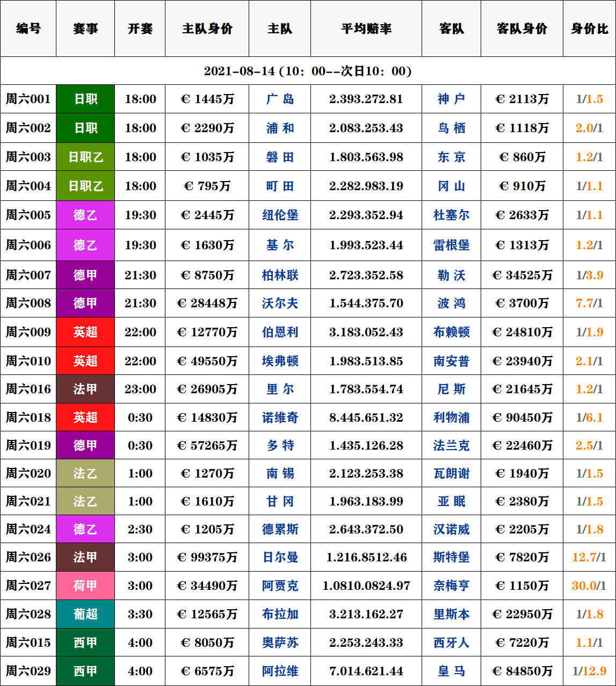Select away team 利物浦
Viewport: 616px width, 686px height.
click(451, 417)
